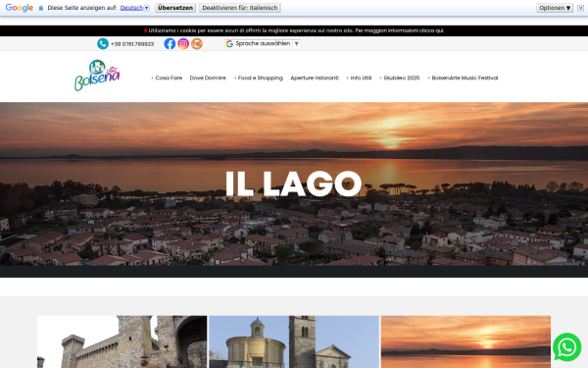Image resolution: width=588 pixels, height=368 pixels.
Task: Close the Google translate bar
Action: 580,8
